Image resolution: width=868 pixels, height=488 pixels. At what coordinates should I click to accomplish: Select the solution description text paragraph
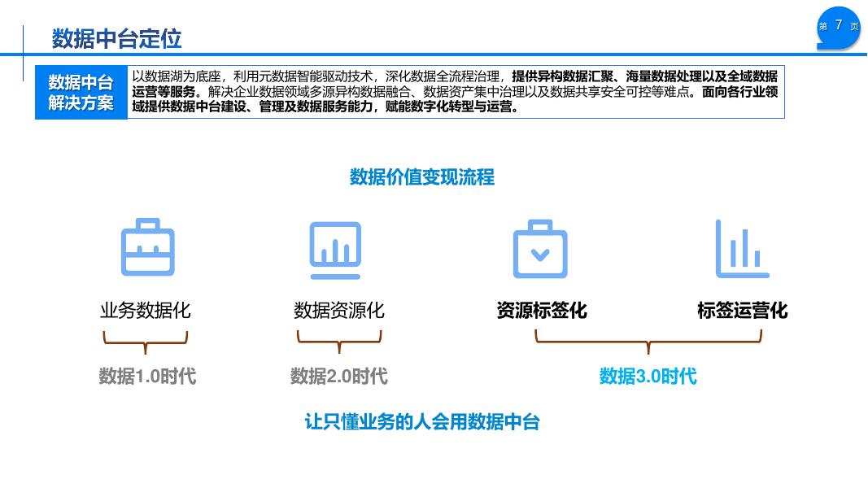(457, 92)
